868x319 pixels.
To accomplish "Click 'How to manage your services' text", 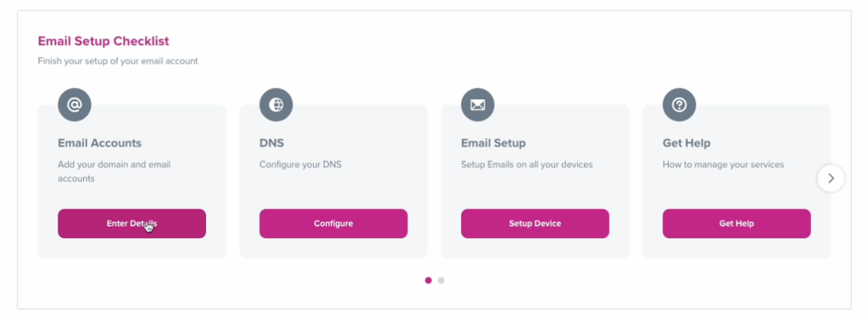I will 723,165.
